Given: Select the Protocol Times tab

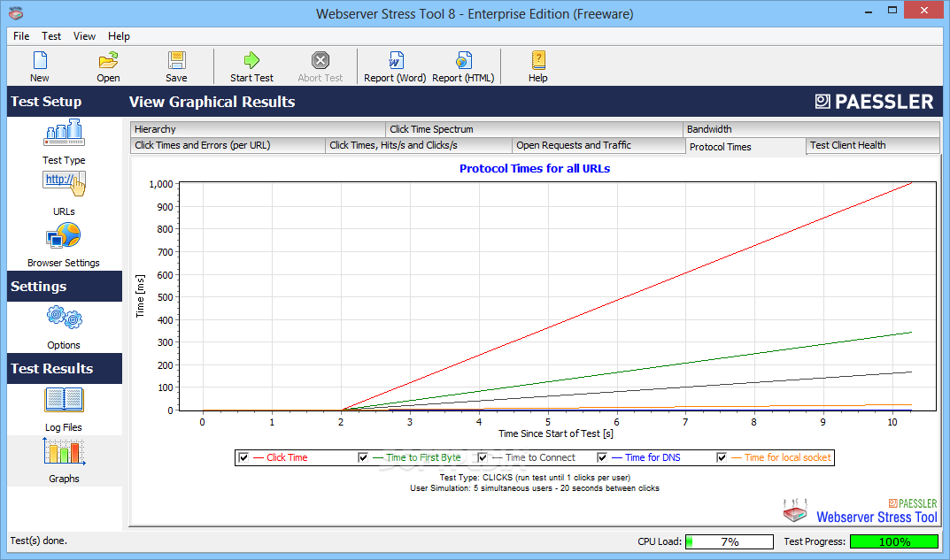Looking at the screenshot, I should tap(745, 147).
